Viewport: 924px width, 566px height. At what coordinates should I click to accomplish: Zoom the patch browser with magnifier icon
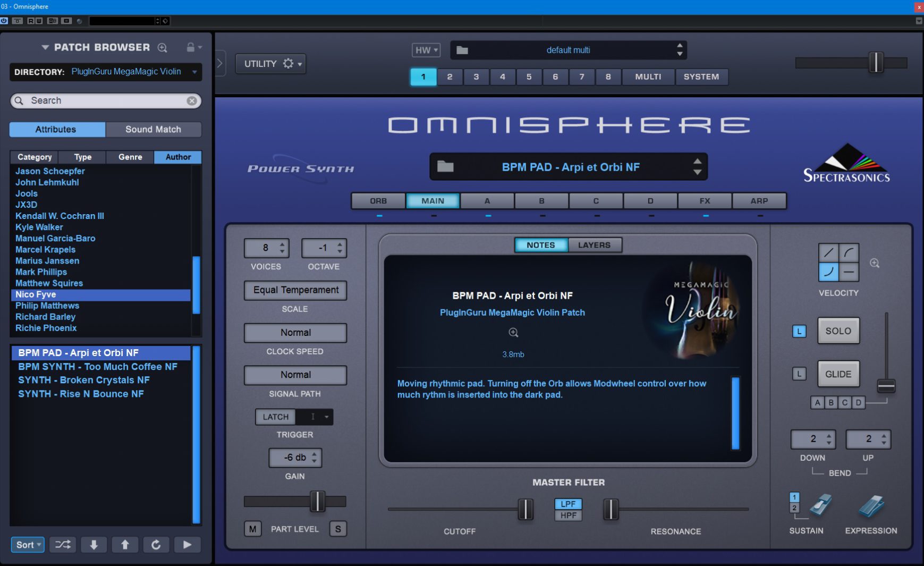tap(163, 48)
